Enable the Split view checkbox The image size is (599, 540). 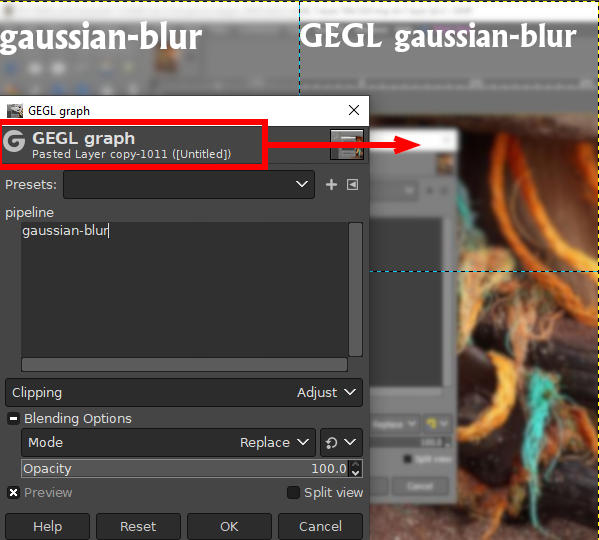293,493
